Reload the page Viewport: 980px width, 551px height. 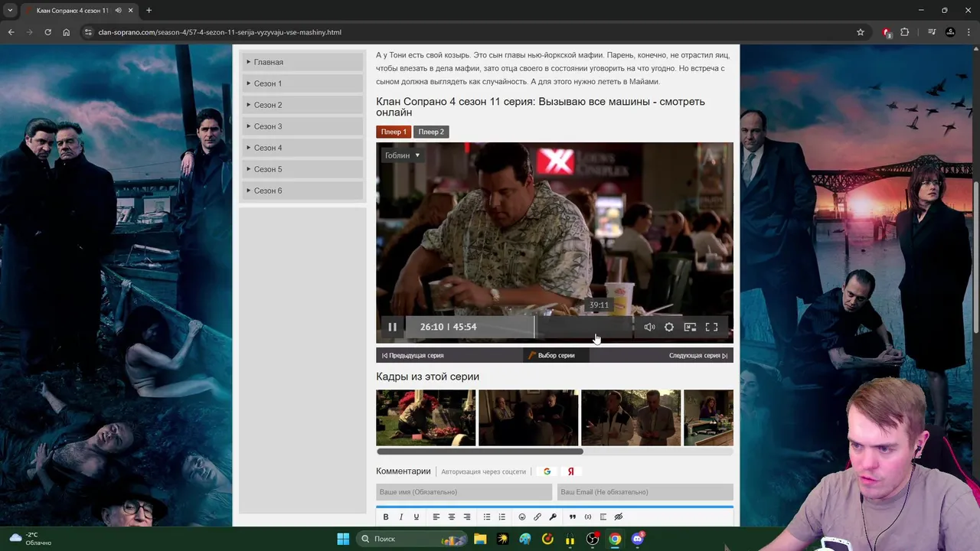[47, 32]
